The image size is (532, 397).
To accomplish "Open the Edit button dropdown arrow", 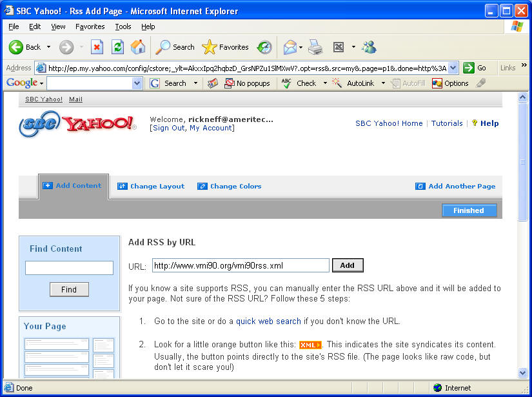I will pyautogui.click(x=353, y=47).
